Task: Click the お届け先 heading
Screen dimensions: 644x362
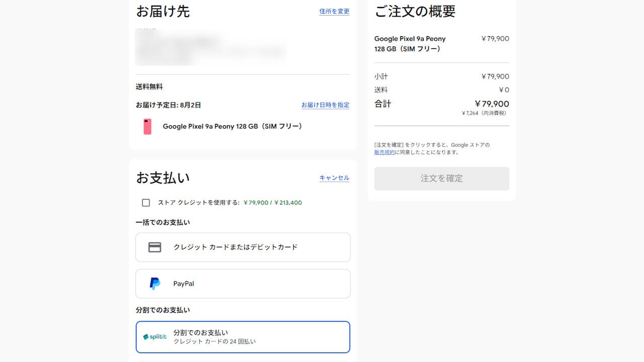Action: [x=163, y=11]
